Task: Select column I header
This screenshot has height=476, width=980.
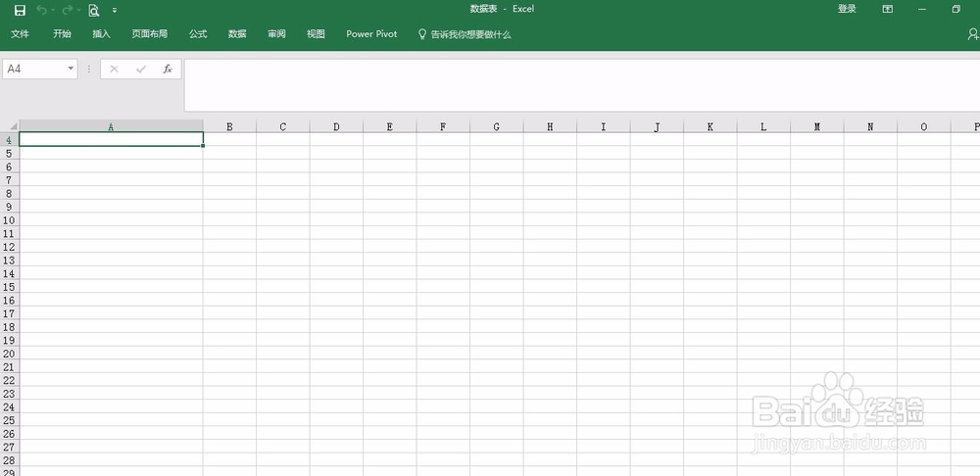Action: pyautogui.click(x=603, y=126)
